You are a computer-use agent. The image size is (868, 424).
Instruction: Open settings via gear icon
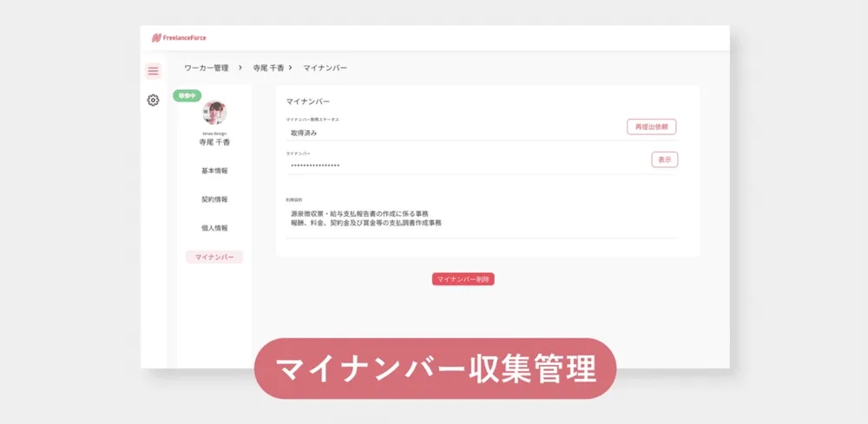[154, 100]
